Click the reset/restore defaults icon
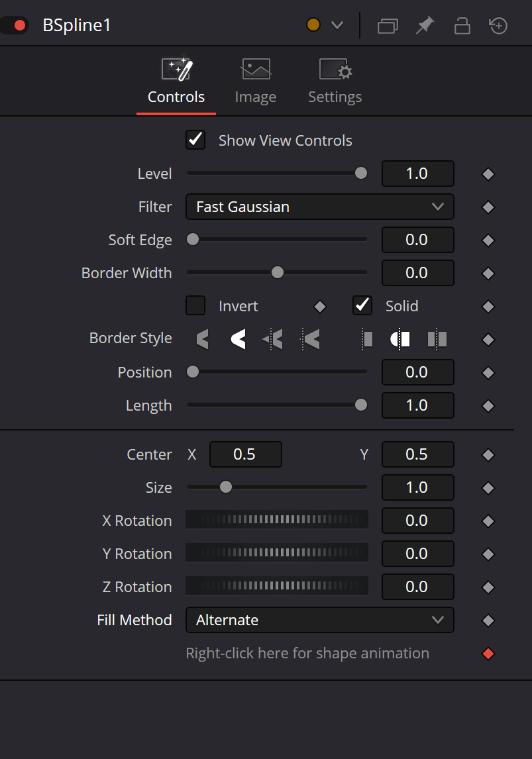This screenshot has height=759, width=532. click(x=498, y=26)
